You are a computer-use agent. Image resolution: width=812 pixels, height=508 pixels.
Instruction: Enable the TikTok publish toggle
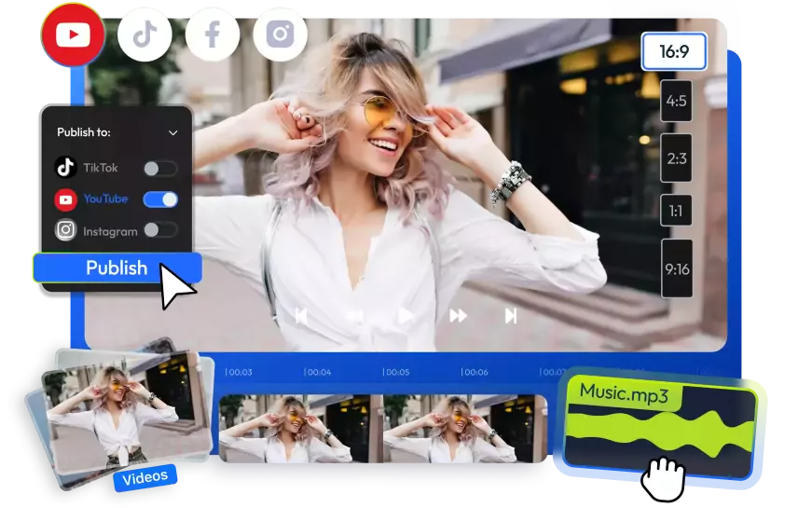click(160, 169)
